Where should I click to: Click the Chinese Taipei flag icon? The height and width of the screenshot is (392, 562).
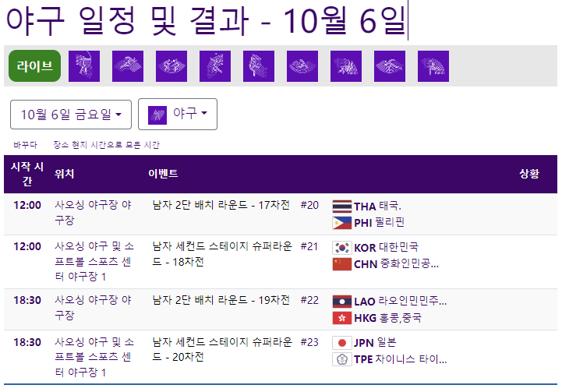tap(342, 359)
